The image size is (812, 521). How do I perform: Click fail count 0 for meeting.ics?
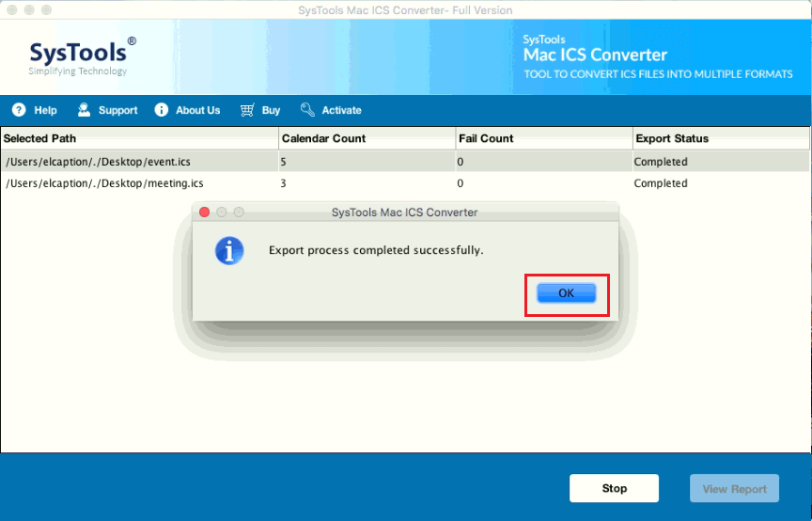click(x=461, y=183)
